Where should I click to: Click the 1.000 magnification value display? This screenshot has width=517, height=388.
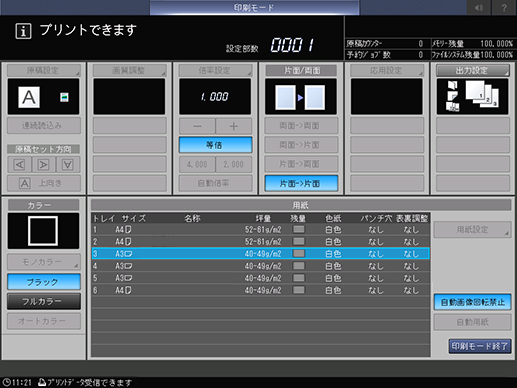click(x=215, y=97)
